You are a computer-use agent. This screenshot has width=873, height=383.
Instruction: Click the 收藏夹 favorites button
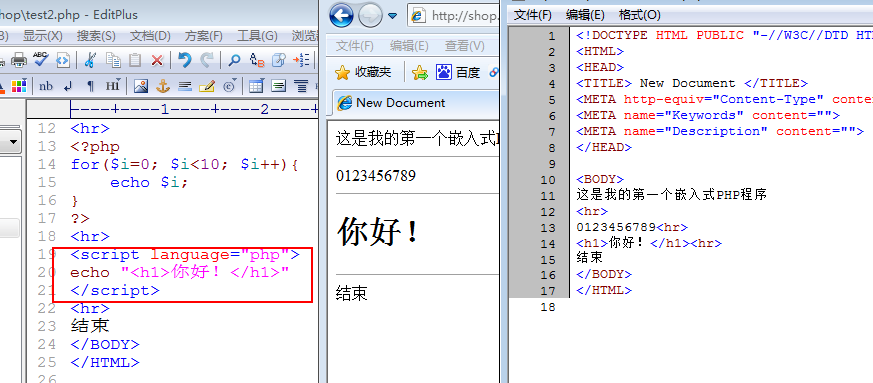tap(364, 72)
